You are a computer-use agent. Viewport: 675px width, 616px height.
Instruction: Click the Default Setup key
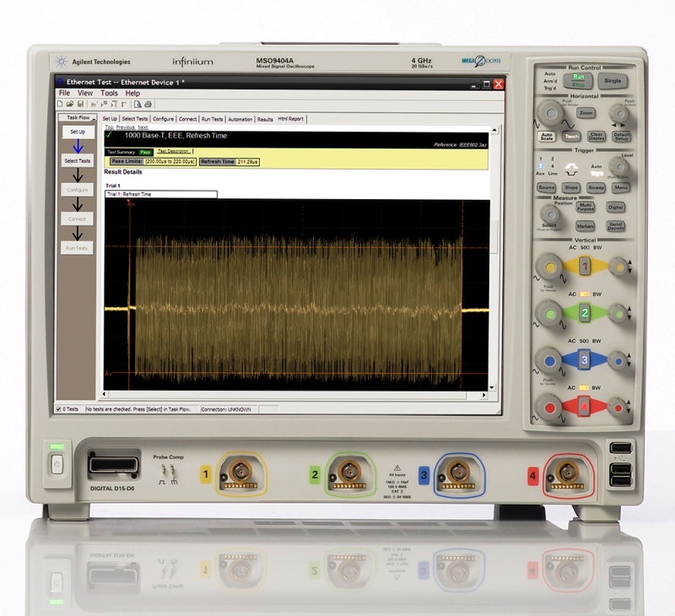[621, 137]
